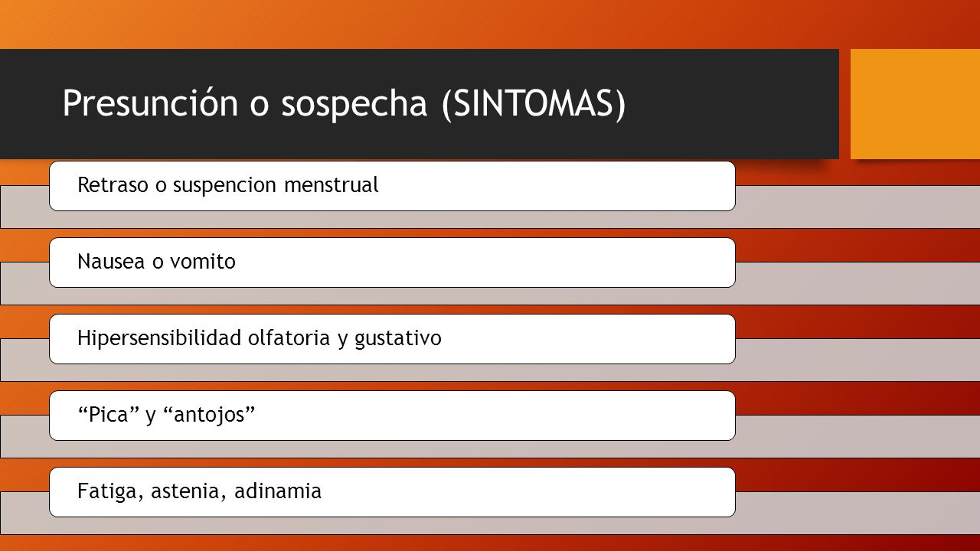Click the "Hipersensibilidad olfatoria y gustativo" box
The width and height of the screenshot is (980, 551).
pos(392,339)
